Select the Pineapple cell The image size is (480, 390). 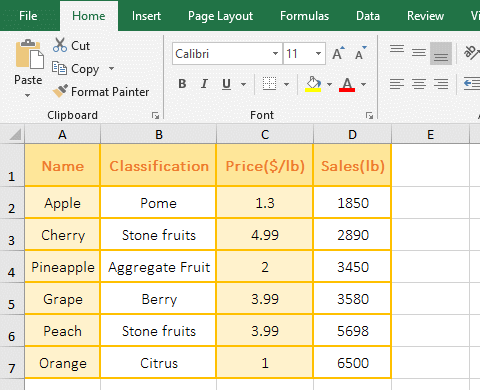point(62,267)
